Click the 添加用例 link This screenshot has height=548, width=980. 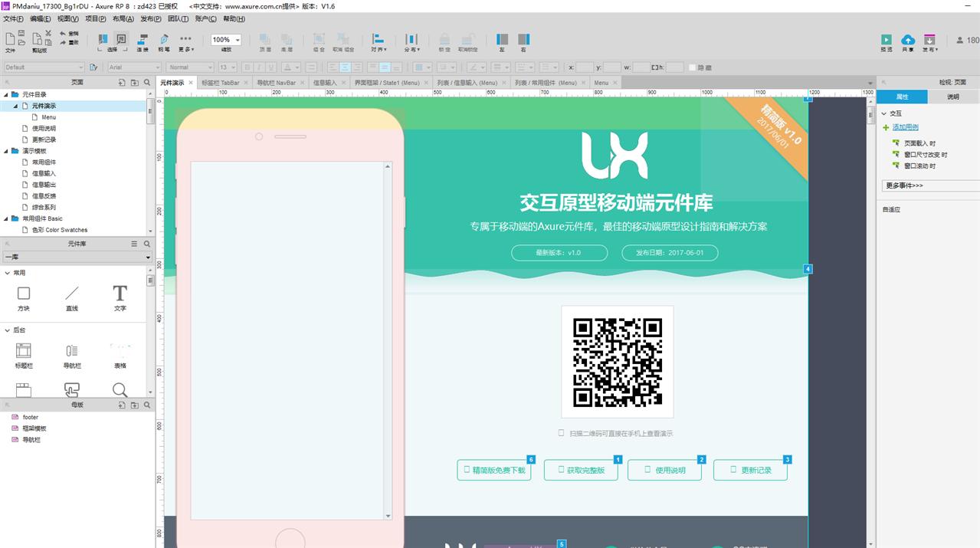coord(905,127)
